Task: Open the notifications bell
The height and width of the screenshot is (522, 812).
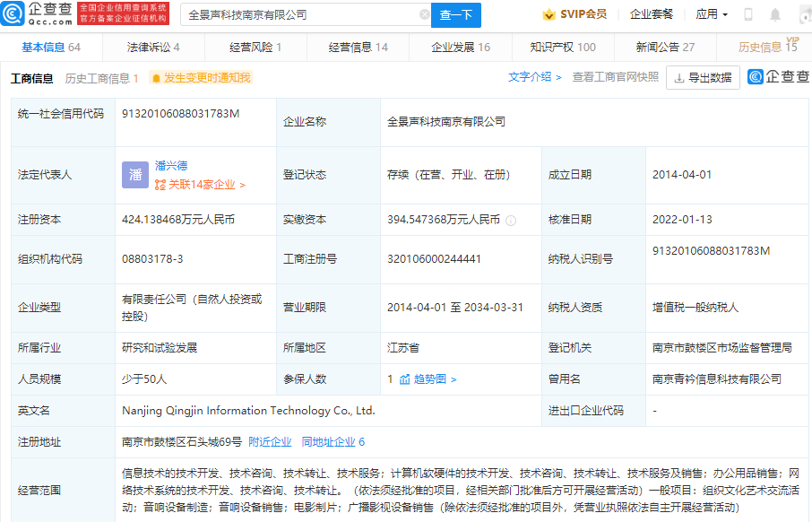Action: coord(775,15)
